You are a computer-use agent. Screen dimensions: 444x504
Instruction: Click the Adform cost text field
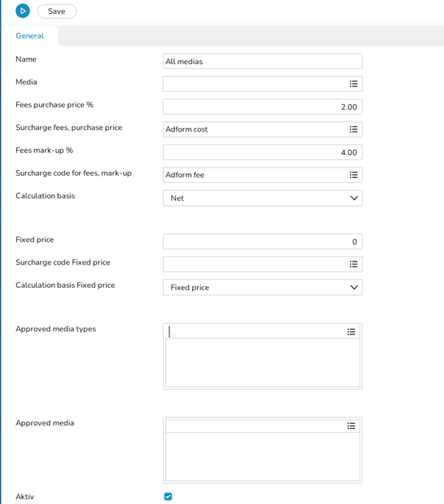pyautogui.click(x=253, y=129)
